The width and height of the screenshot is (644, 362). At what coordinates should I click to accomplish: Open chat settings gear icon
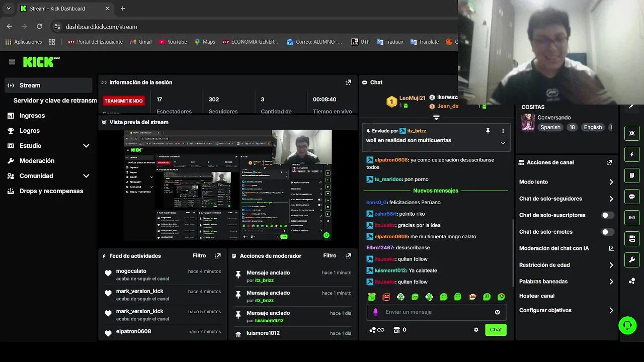[x=476, y=330]
